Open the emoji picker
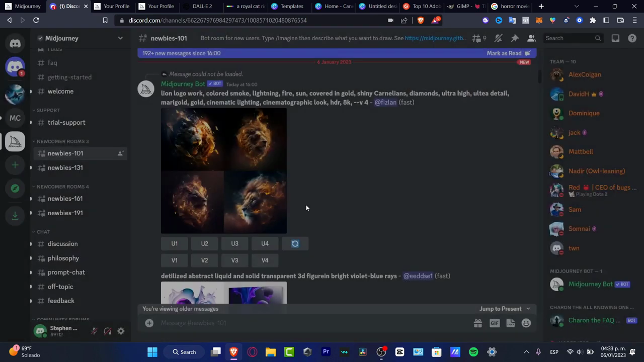 click(526, 323)
